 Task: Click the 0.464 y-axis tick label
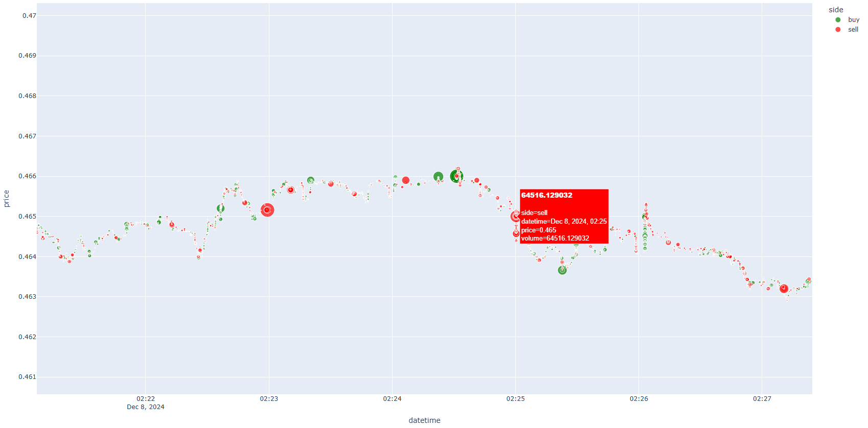click(x=28, y=257)
